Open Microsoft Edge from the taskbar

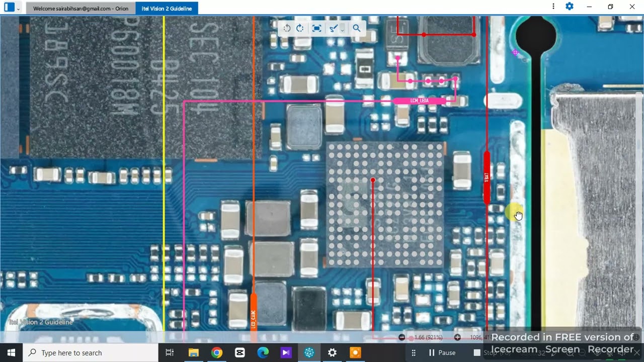pos(263,353)
